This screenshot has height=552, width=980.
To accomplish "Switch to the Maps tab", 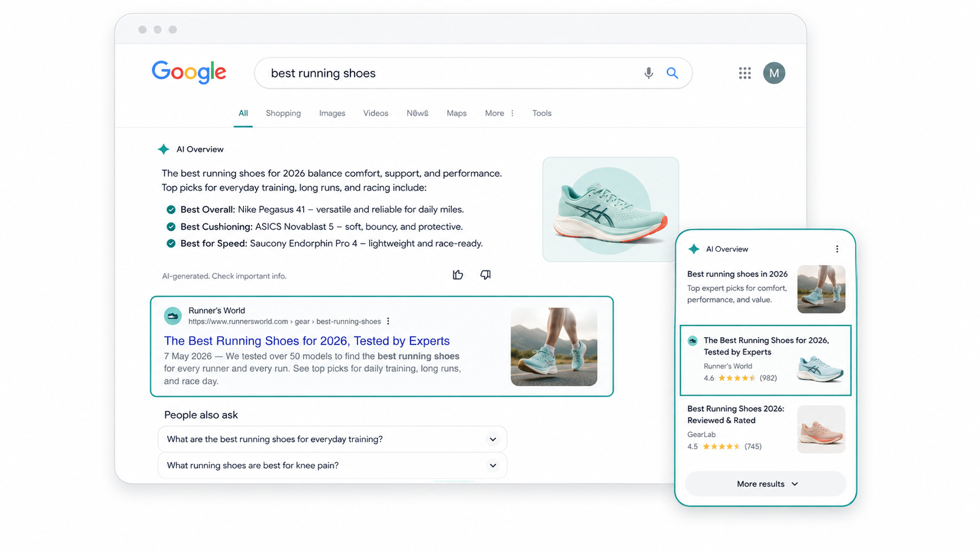I will (x=457, y=113).
